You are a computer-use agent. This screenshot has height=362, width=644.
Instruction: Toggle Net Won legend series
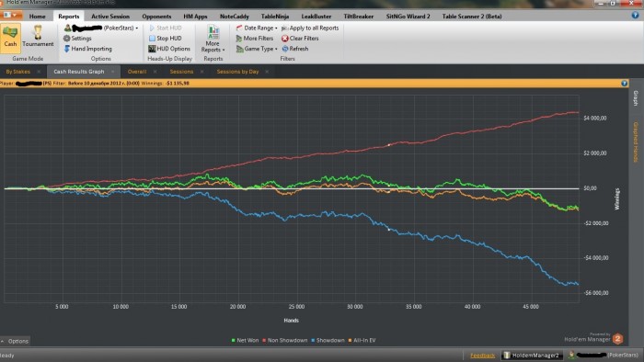[245, 340]
